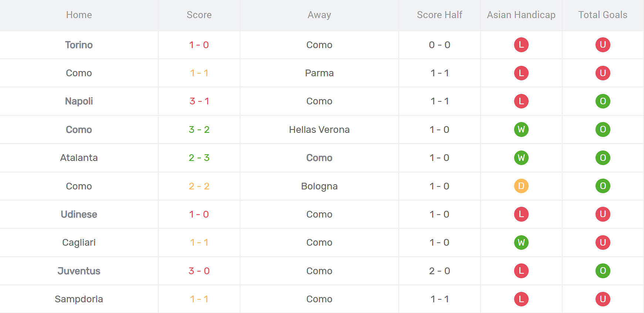Select the Total Goals column header
Image resolution: width=644 pixels, height=313 pixels.
(x=603, y=15)
